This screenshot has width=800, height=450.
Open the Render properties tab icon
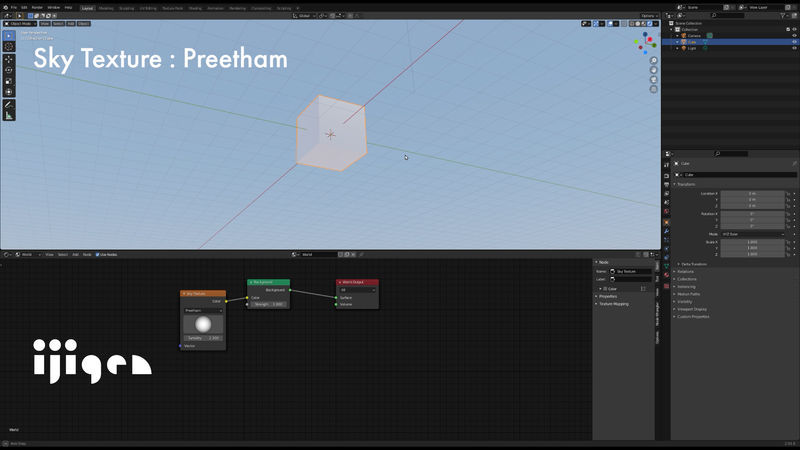[666, 176]
